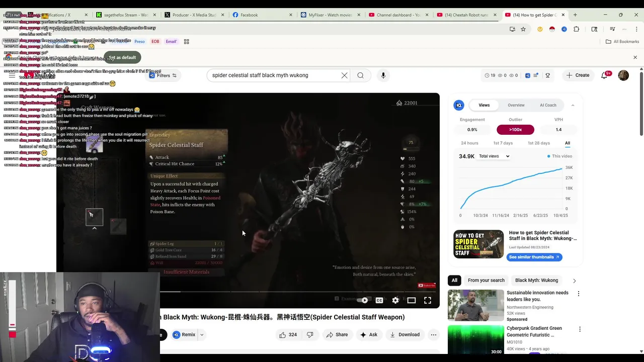Viewport: 644px width, 362px height.
Task: Open more actions ellipsis under video
Action: coord(434,335)
